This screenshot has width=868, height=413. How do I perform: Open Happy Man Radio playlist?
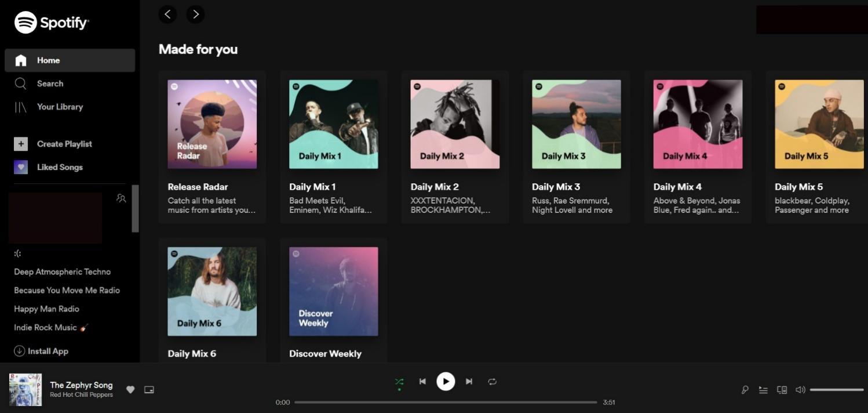pyautogui.click(x=46, y=309)
